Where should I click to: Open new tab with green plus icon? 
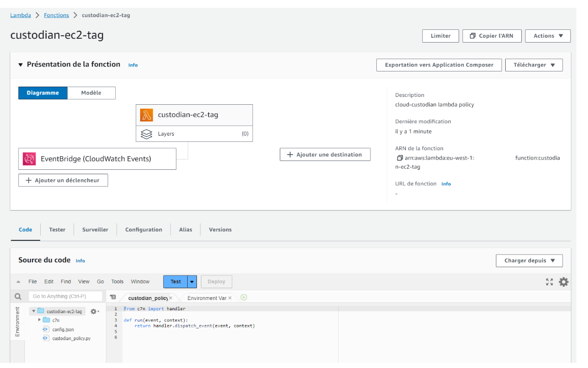tap(244, 298)
